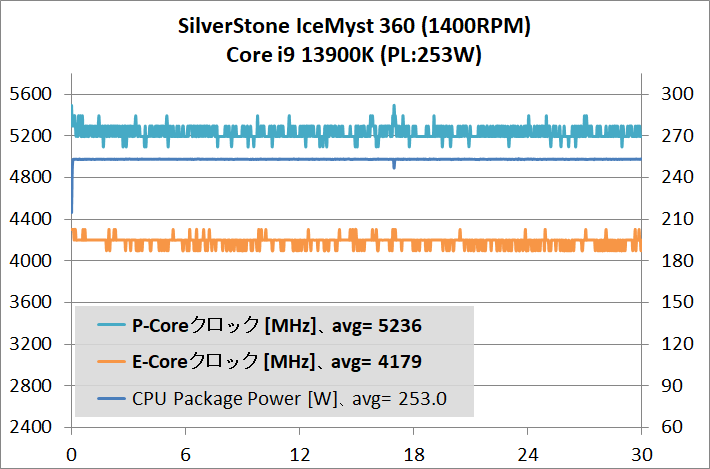This screenshot has height=469, width=710.
Task: Click the dip in the blue power line
Action: pos(394,165)
